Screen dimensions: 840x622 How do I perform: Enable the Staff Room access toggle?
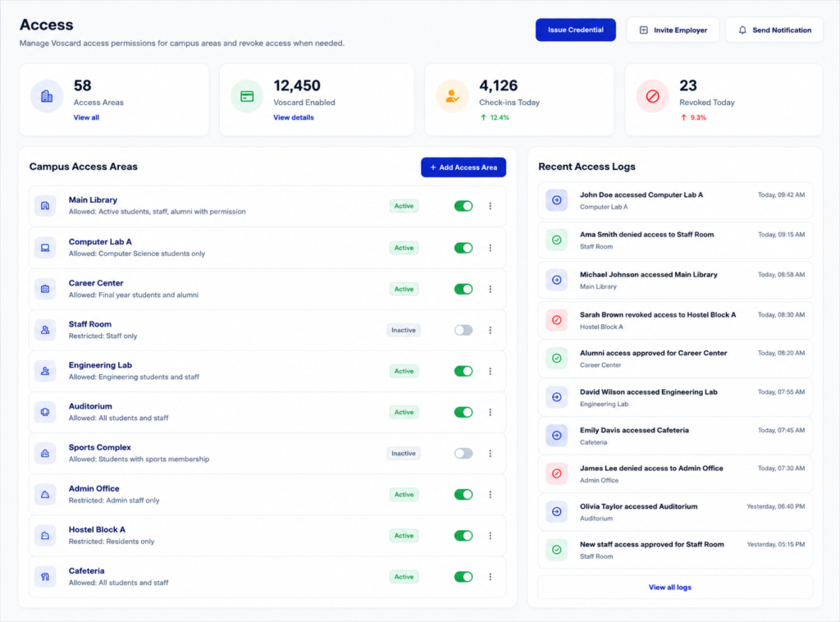pos(463,330)
